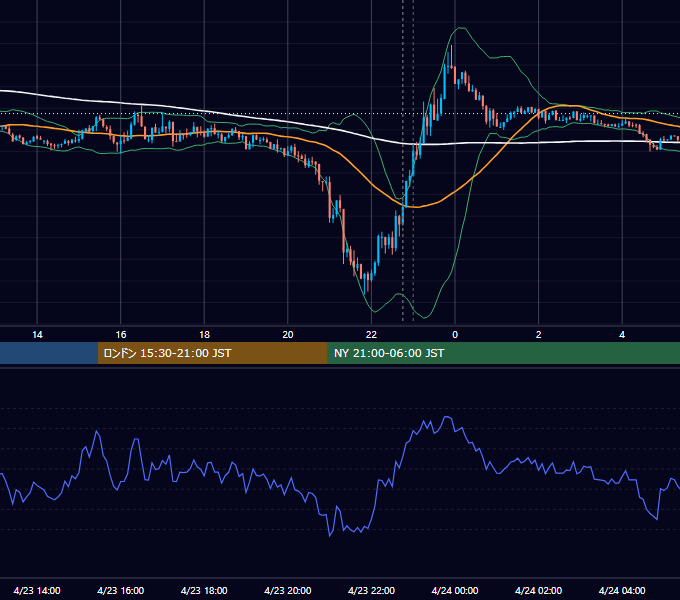
Task: Click the 4/24 00:00 label on indicator axis
Action: click(455, 590)
